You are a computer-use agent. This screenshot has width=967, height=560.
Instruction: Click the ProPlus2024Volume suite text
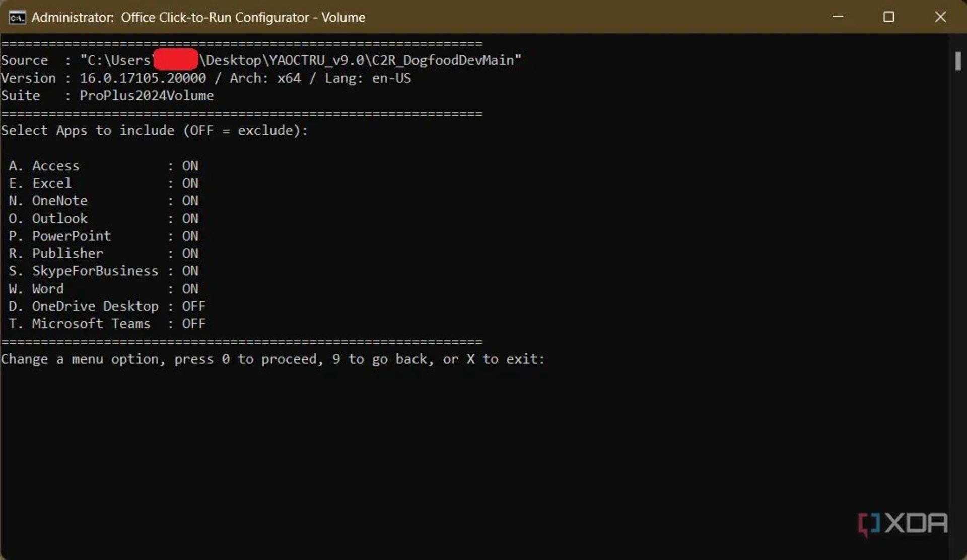[x=147, y=96]
